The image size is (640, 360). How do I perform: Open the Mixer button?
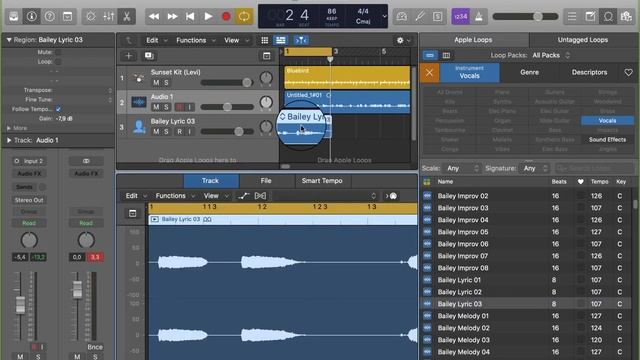coord(109,16)
